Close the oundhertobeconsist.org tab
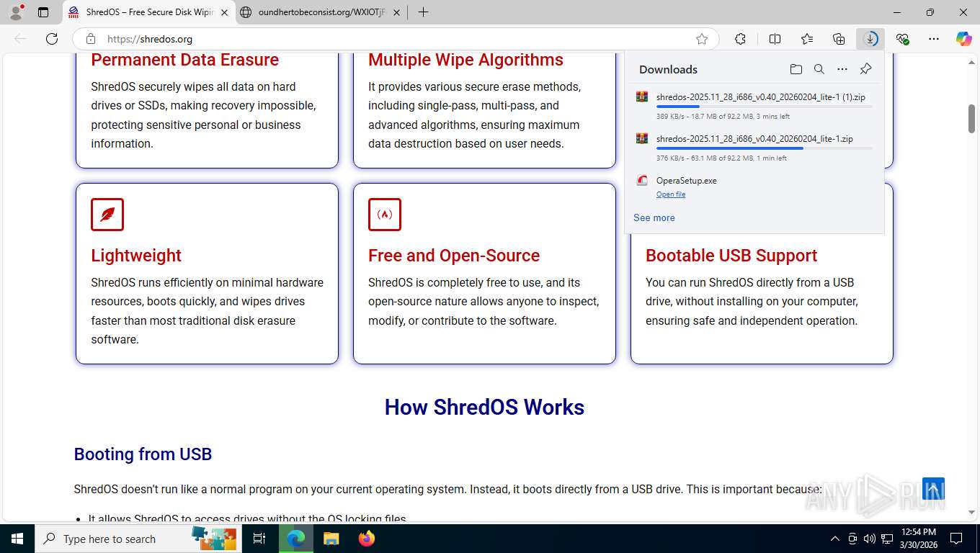The image size is (980, 553). pyautogui.click(x=397, y=12)
